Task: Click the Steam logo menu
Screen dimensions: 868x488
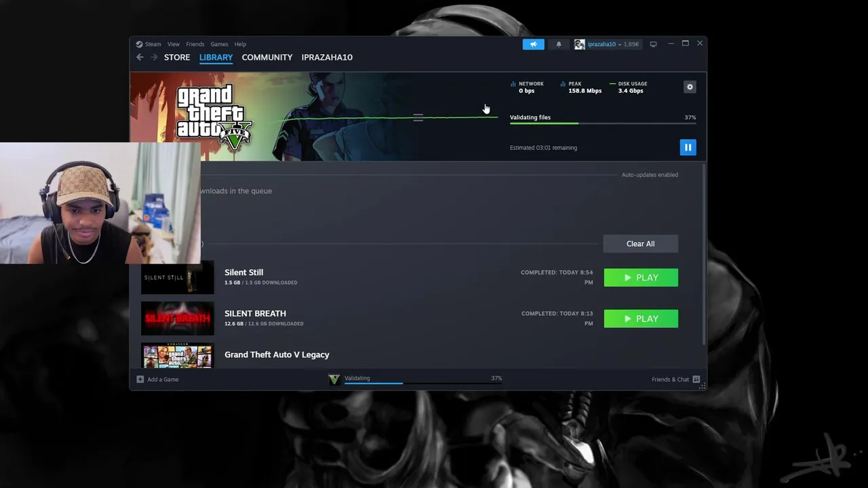Action: click(149, 44)
